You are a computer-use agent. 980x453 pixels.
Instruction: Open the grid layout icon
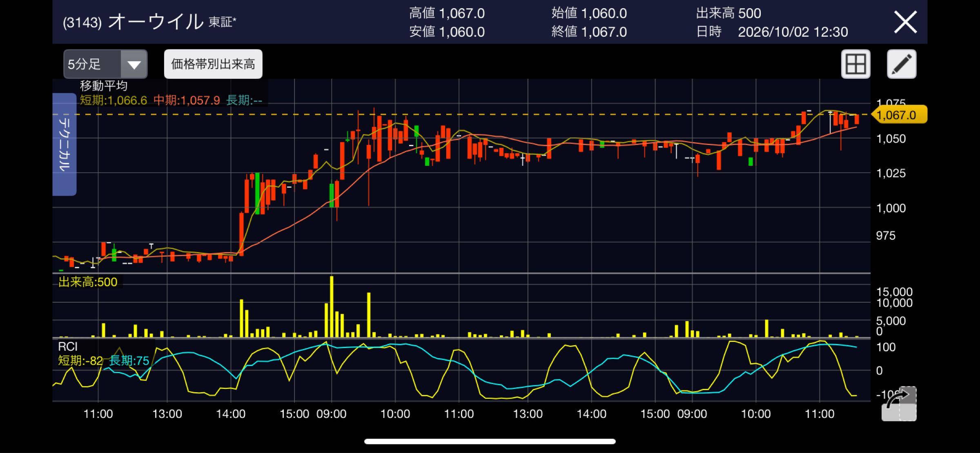855,64
